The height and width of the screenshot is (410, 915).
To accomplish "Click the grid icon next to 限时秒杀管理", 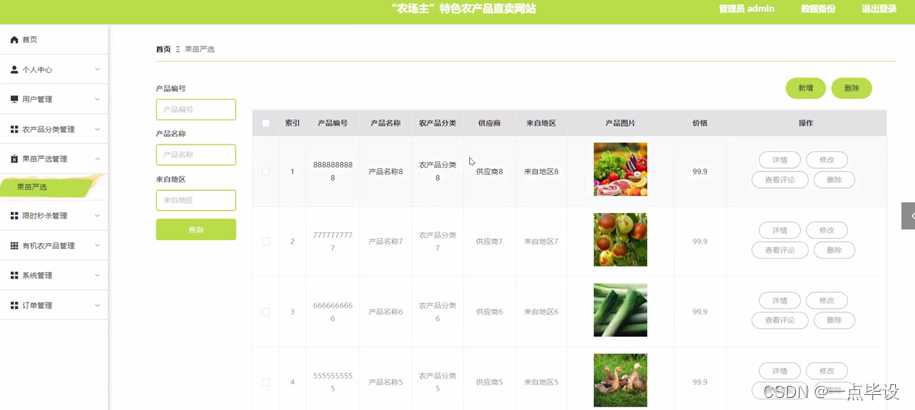I will (x=15, y=216).
